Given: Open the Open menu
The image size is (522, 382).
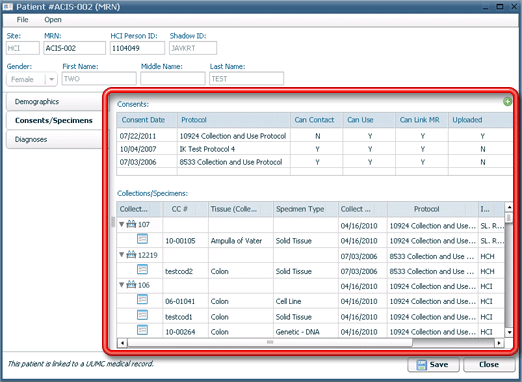Looking at the screenshot, I should point(53,20).
